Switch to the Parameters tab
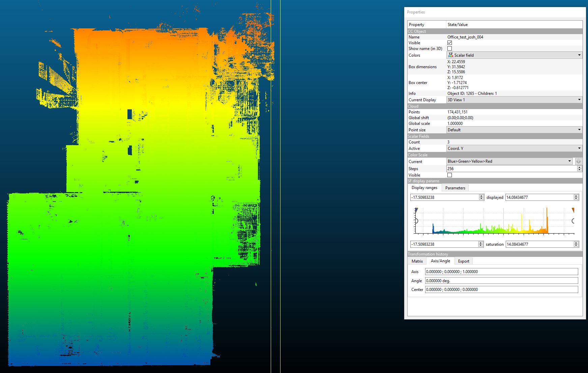The width and height of the screenshot is (588, 373). tap(455, 188)
